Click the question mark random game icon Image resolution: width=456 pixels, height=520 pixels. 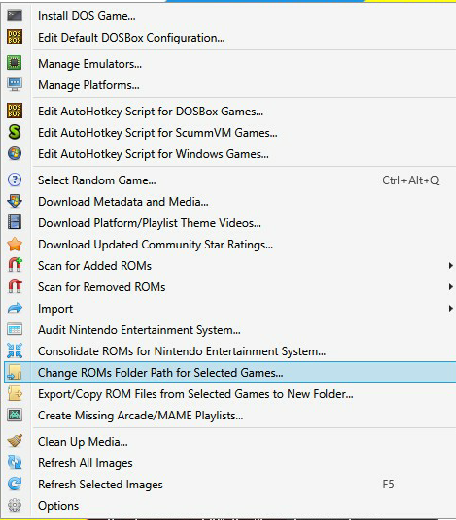coord(14,180)
